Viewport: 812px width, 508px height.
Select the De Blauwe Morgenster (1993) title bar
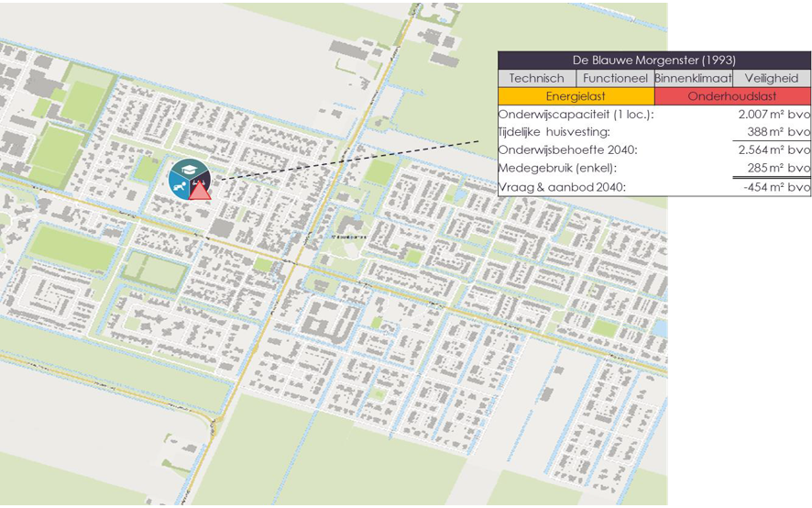pyautogui.click(x=654, y=60)
